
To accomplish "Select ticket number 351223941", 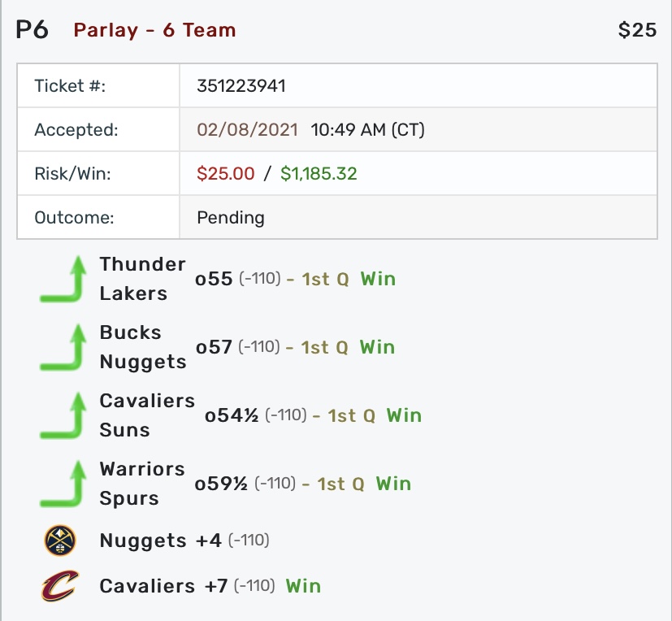I will pyautogui.click(x=241, y=86).
